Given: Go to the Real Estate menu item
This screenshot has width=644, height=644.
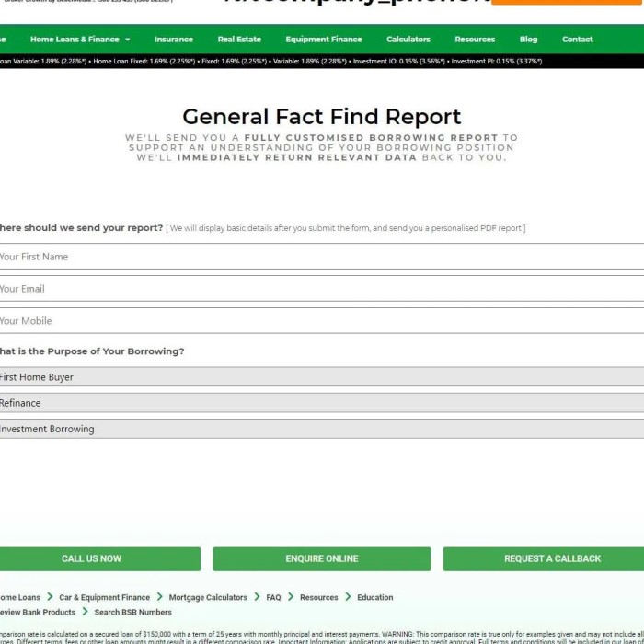Looking at the screenshot, I should point(239,40).
